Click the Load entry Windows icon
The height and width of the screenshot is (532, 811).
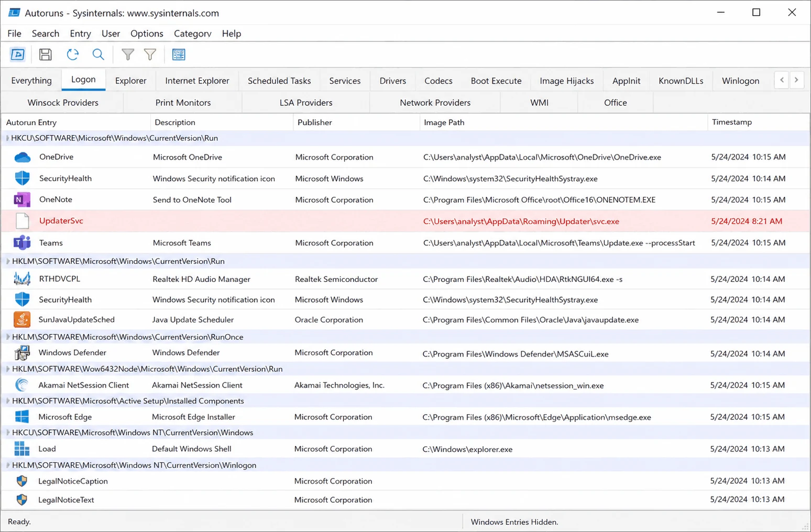22,449
